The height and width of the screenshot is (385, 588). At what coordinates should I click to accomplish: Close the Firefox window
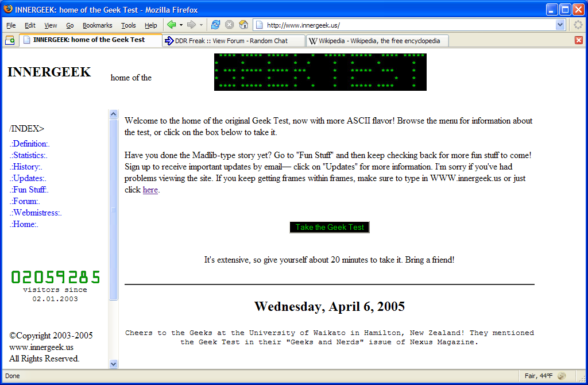click(579, 9)
